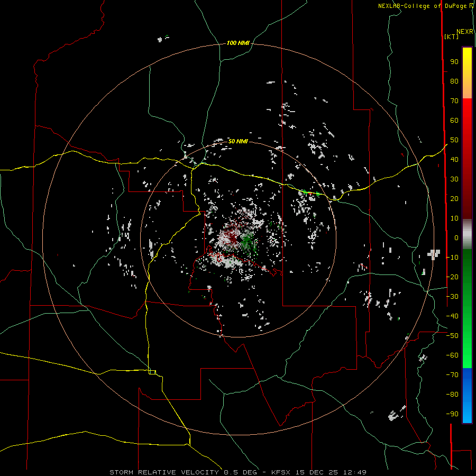Click the blue bottom segment of color bar

point(467,395)
